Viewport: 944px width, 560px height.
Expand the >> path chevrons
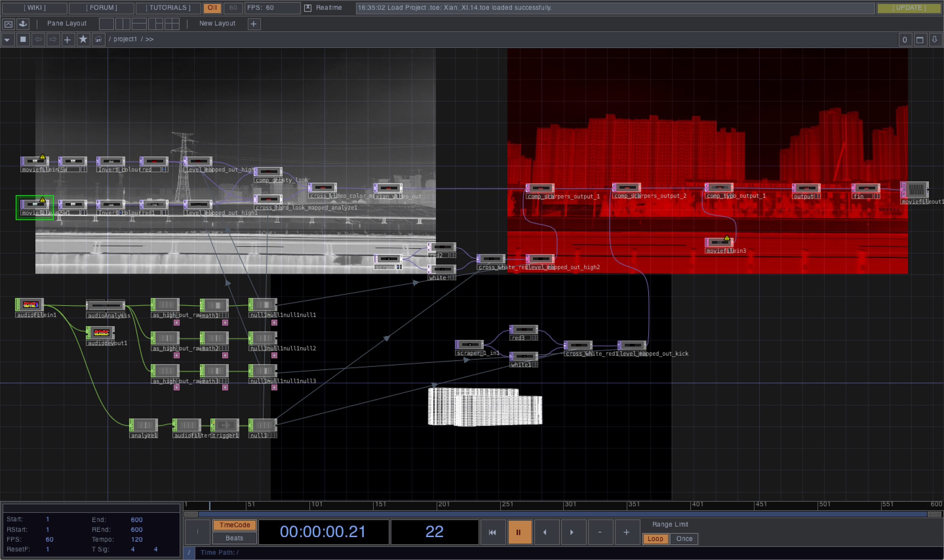pyautogui.click(x=149, y=39)
